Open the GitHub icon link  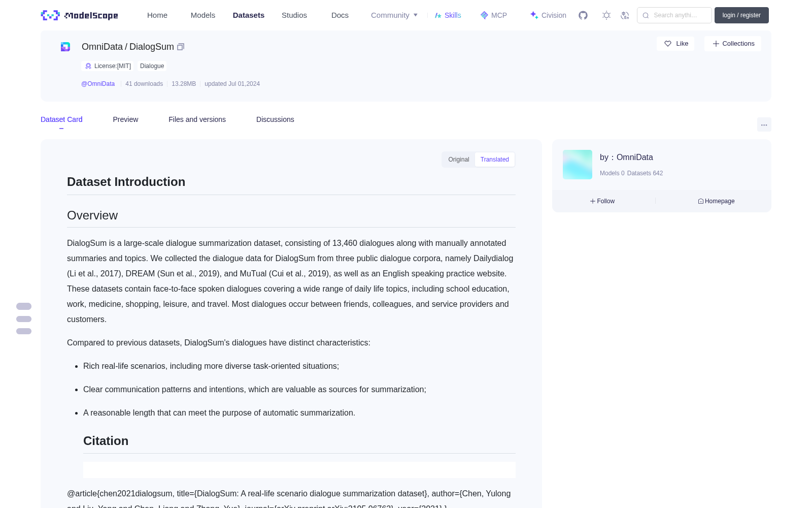[x=583, y=15]
